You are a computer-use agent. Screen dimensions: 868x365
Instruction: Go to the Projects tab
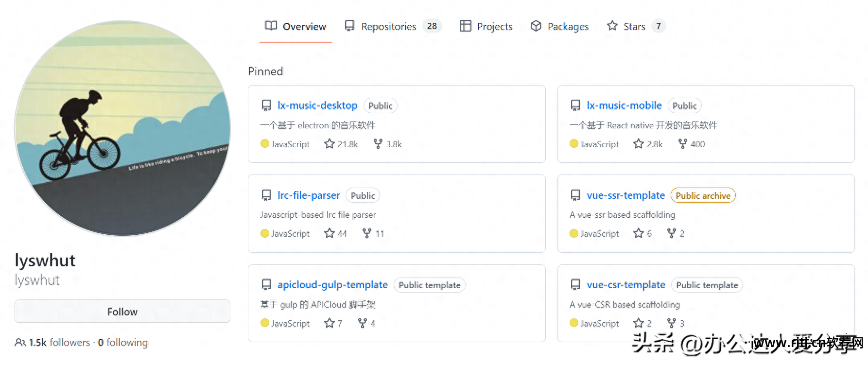494,26
